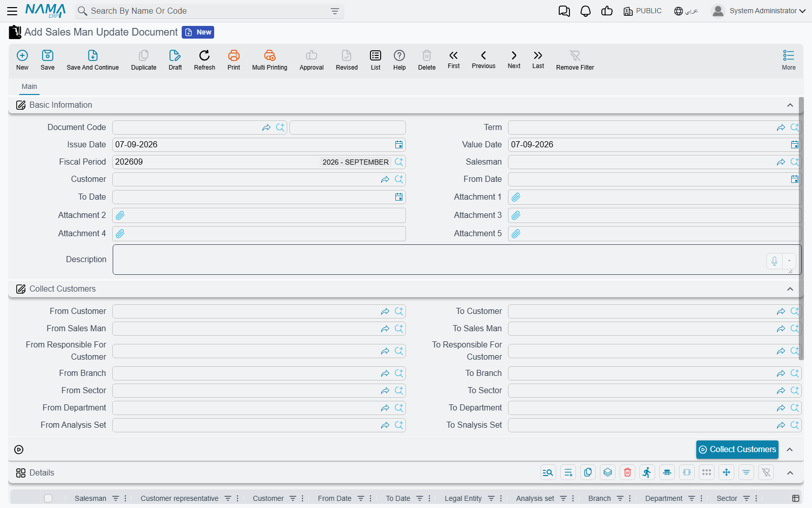Click the From Customer lookup search icon
This screenshot has height=508, width=812.
(399, 311)
